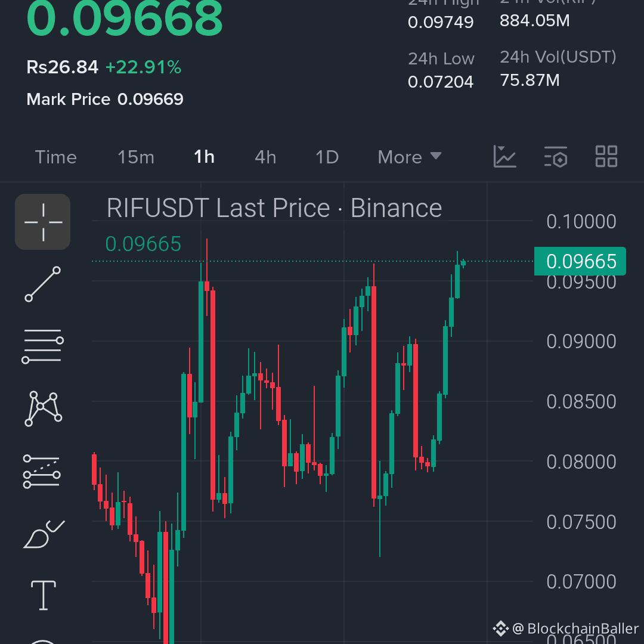Screen dimensions: 644x644
Task: Open the chart indicators icon
Action: [504, 156]
